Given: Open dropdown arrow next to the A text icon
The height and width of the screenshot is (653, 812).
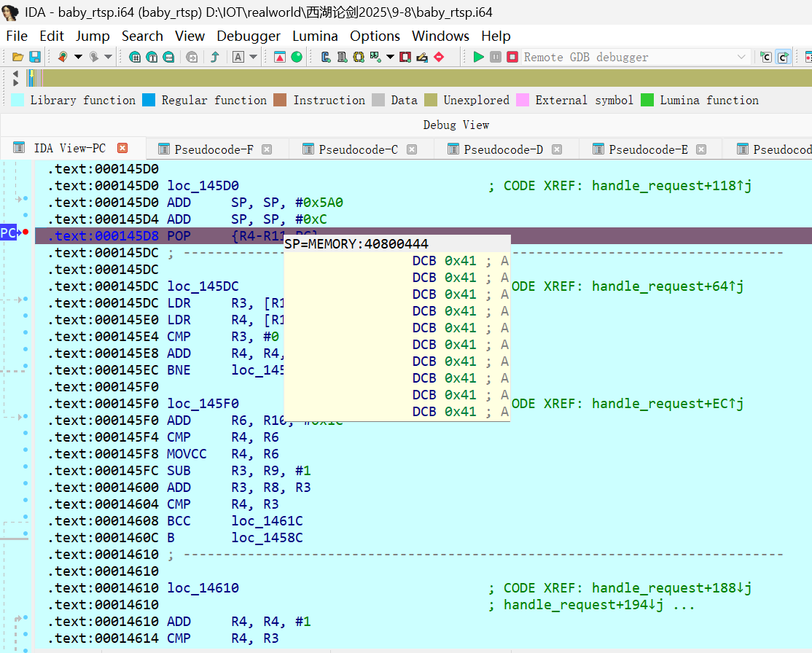Looking at the screenshot, I should click(254, 57).
